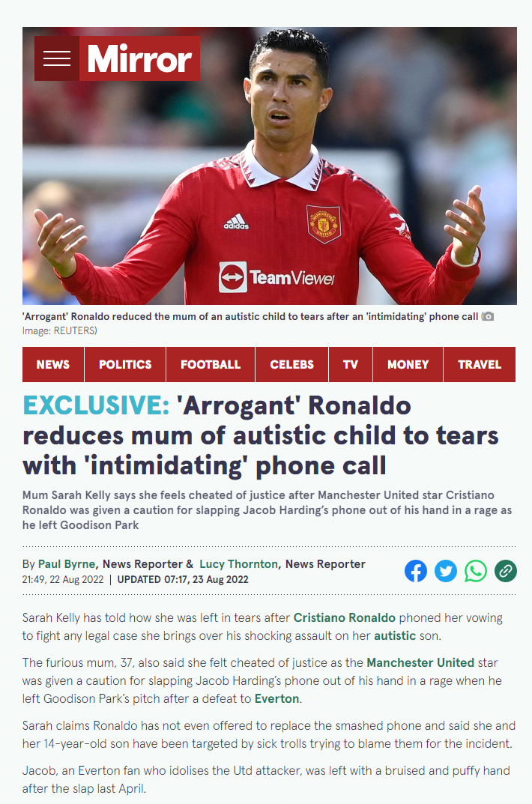The image size is (532, 804).
Task: Share article on Twitter
Action: (445, 571)
